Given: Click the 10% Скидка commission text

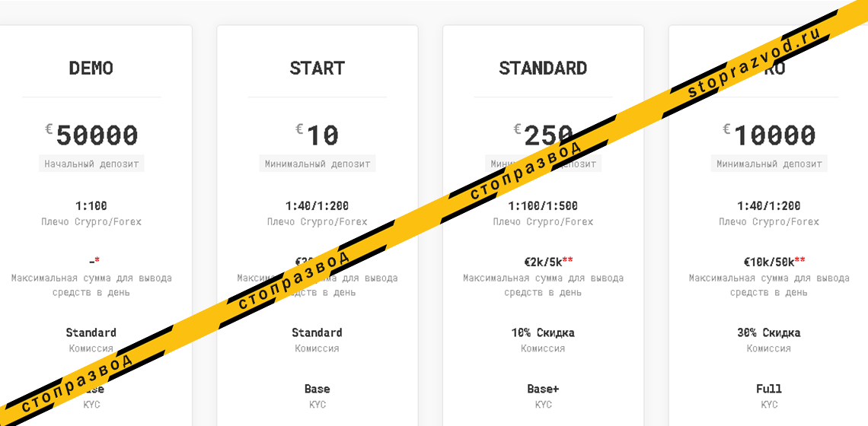Looking at the screenshot, I should [x=543, y=332].
